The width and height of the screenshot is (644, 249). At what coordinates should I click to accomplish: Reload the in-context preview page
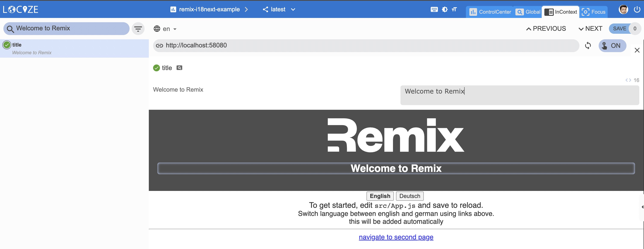tap(588, 45)
